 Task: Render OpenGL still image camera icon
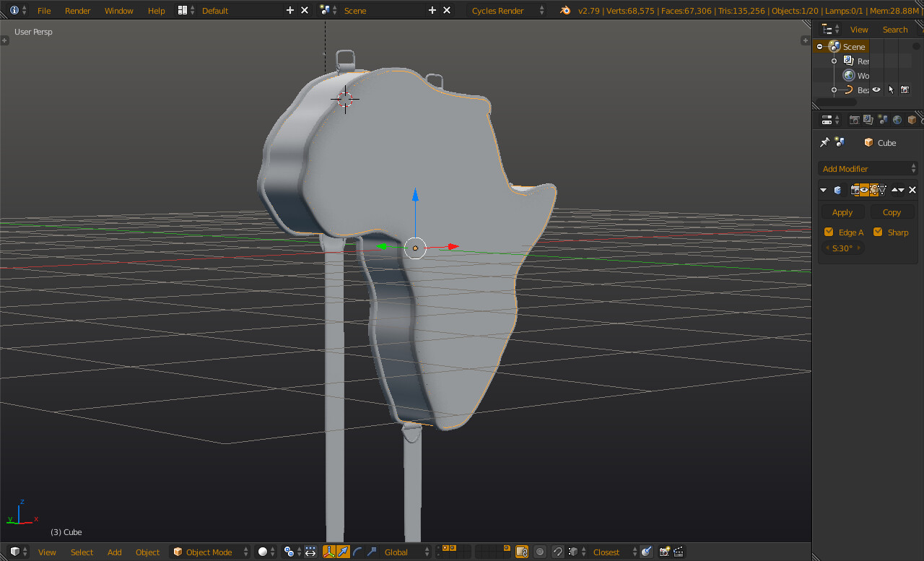(x=665, y=552)
